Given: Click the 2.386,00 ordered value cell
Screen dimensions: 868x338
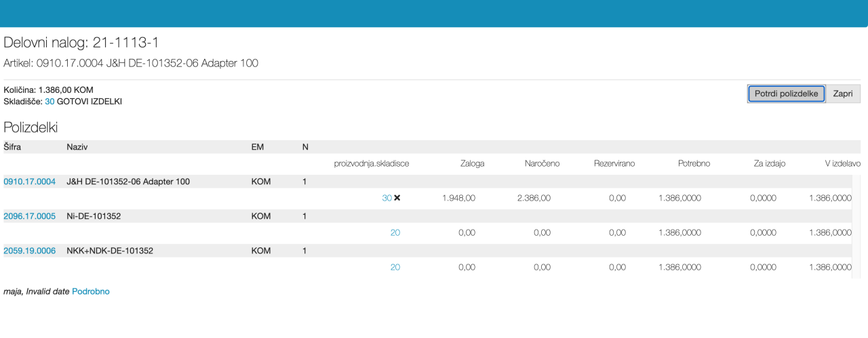Looking at the screenshot, I should pos(536,198).
